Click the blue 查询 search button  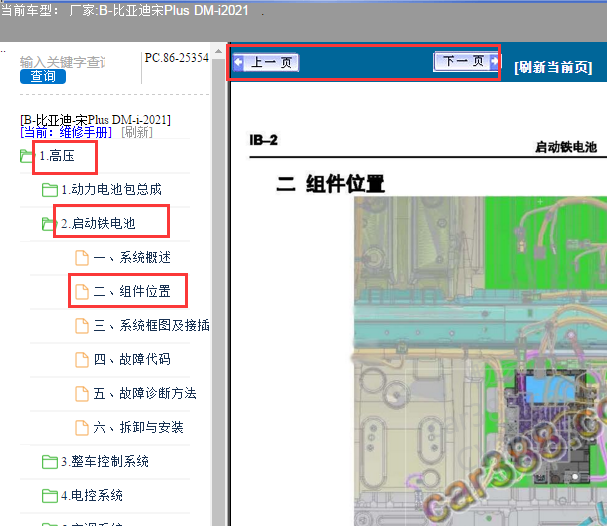43,76
